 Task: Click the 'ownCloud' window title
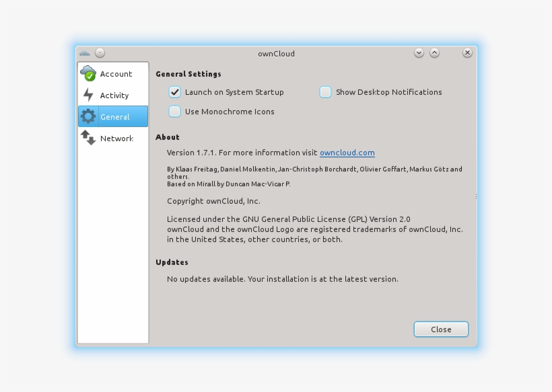(x=277, y=54)
